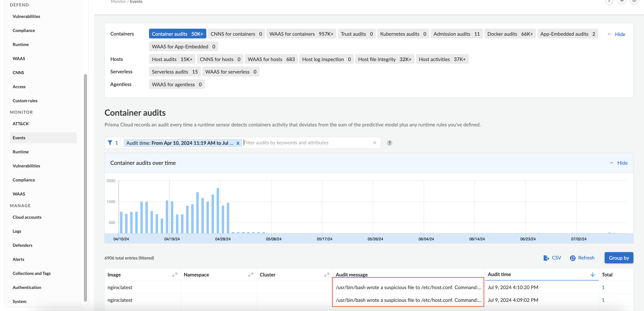Click the filter funnel icon
This screenshot has height=311, width=644.
click(x=110, y=143)
